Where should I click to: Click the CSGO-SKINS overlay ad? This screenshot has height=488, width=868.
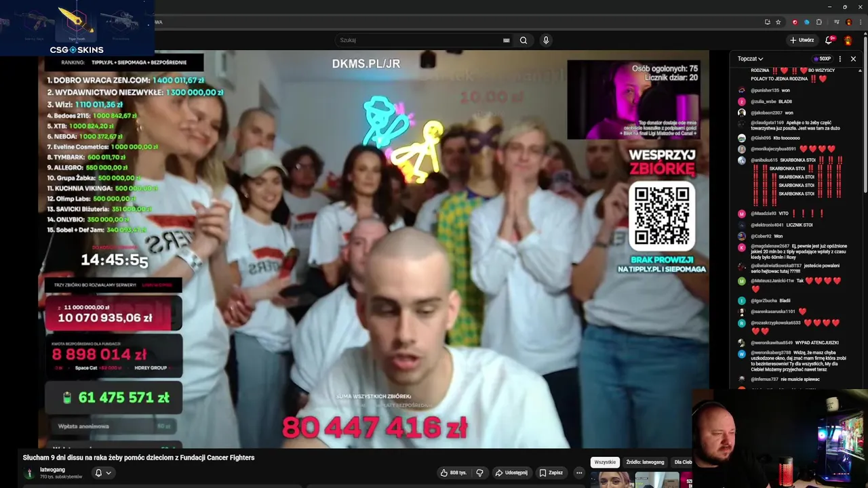(77, 28)
